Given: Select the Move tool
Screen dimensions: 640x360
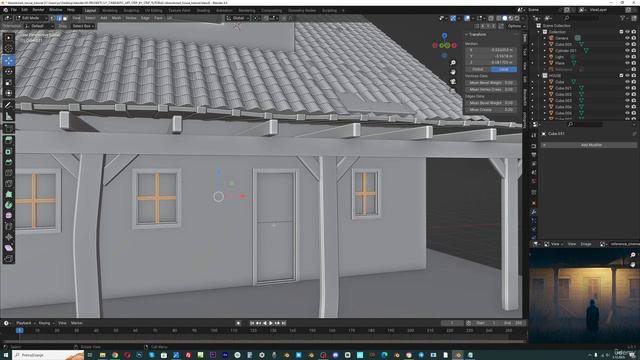Looking at the screenshot, I should coord(9,61).
